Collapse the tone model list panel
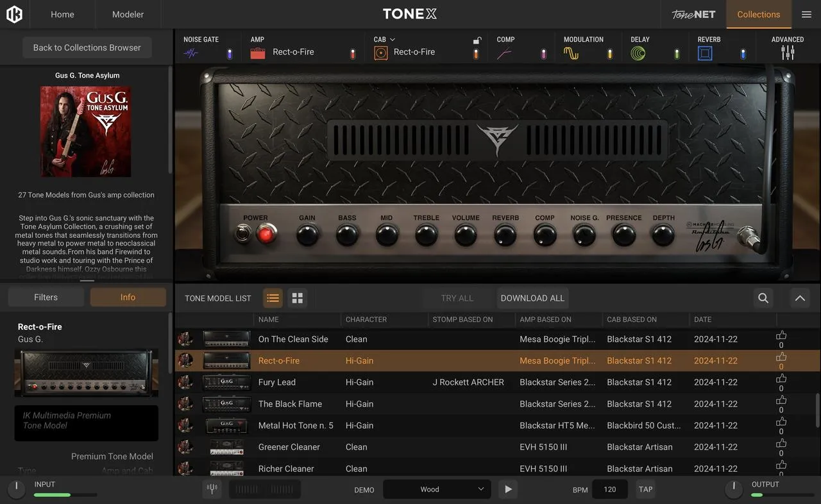Viewport: 821px width, 504px height. tap(800, 298)
